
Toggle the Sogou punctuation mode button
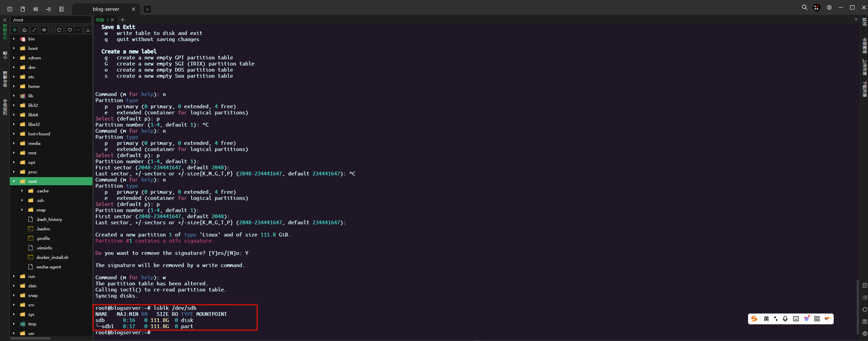point(776,319)
